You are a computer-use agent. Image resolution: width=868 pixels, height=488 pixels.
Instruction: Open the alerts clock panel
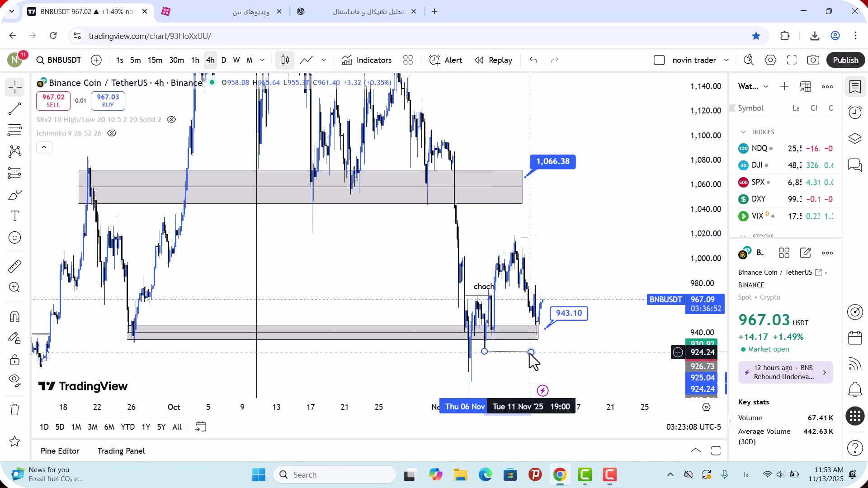855,113
